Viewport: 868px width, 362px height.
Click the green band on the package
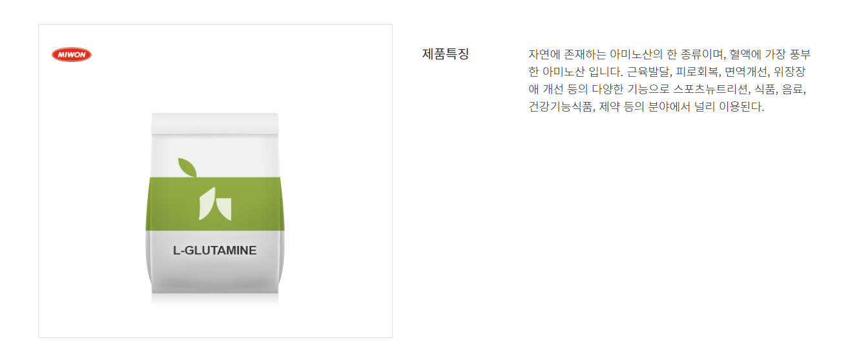[214, 203]
